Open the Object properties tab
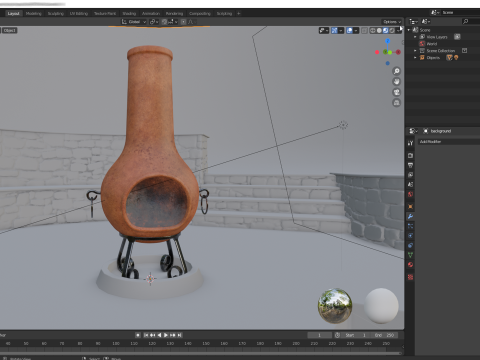This screenshot has width=480, height=360. (410, 207)
